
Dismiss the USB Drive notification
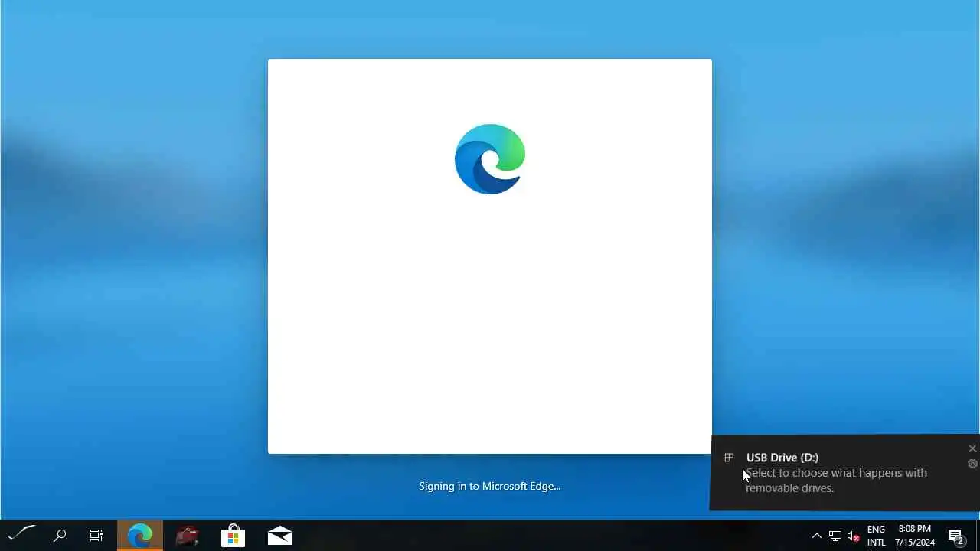coord(972,448)
